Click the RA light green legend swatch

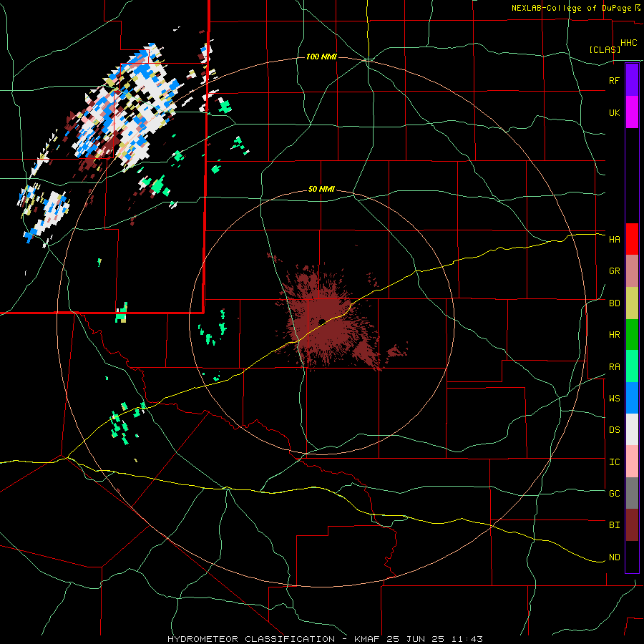pyautogui.click(x=632, y=366)
